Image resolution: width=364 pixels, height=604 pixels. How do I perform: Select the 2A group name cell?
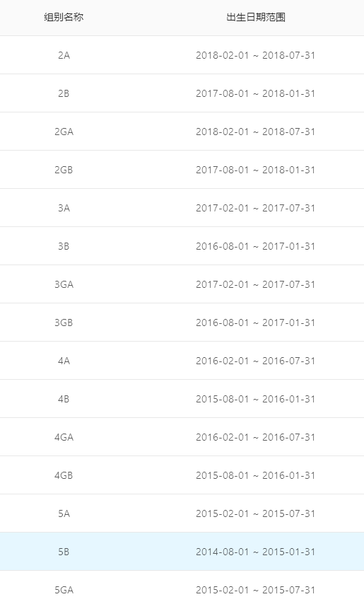pos(64,55)
